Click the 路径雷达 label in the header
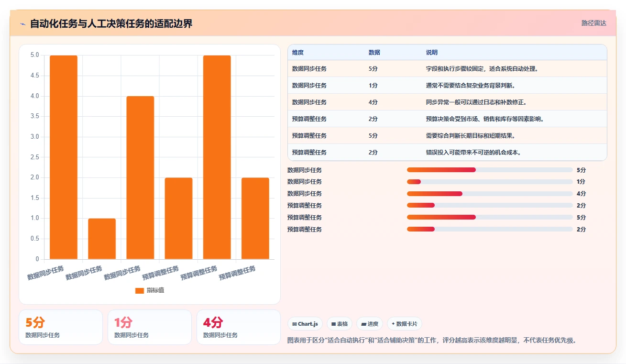The height and width of the screenshot is (364, 626). tap(594, 23)
